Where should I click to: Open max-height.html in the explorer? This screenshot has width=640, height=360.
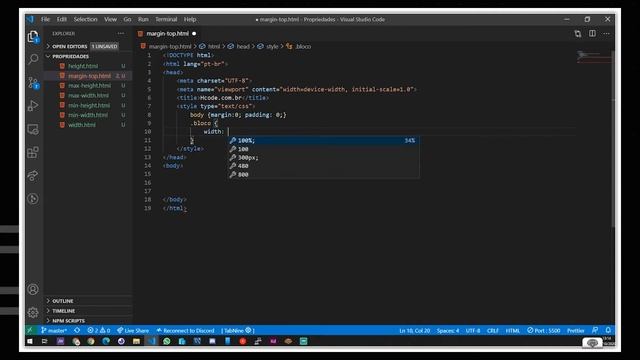[88, 85]
